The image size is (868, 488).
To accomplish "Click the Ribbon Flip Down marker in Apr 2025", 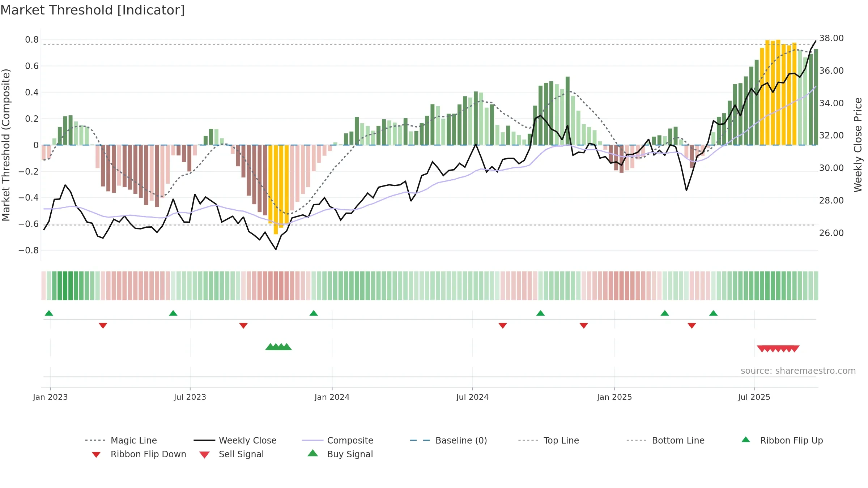I will coord(692,326).
